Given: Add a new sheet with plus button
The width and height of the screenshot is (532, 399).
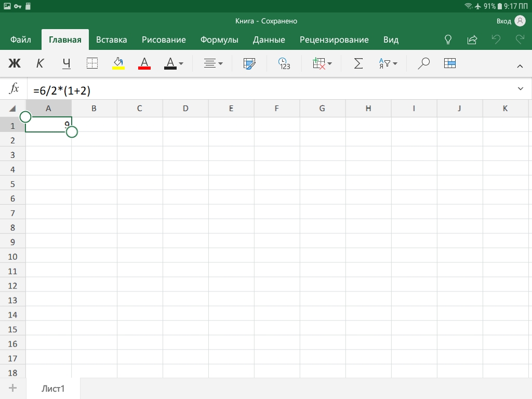Looking at the screenshot, I should coord(13,388).
